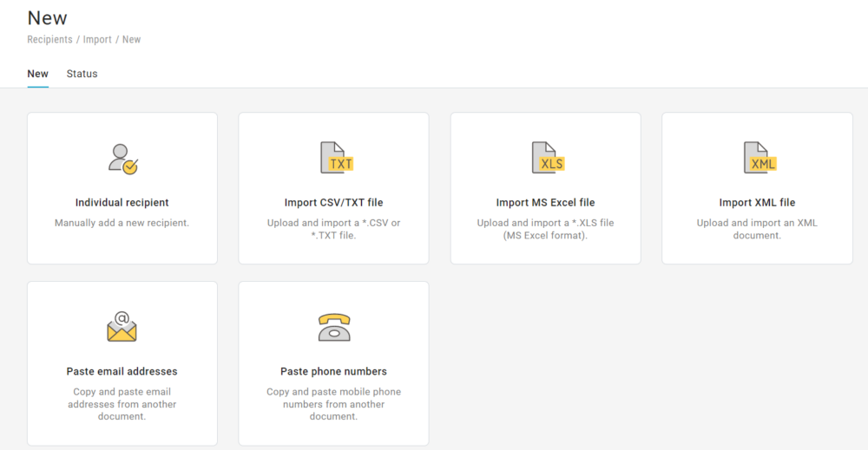Click the yellow telephone icon

coord(334,327)
